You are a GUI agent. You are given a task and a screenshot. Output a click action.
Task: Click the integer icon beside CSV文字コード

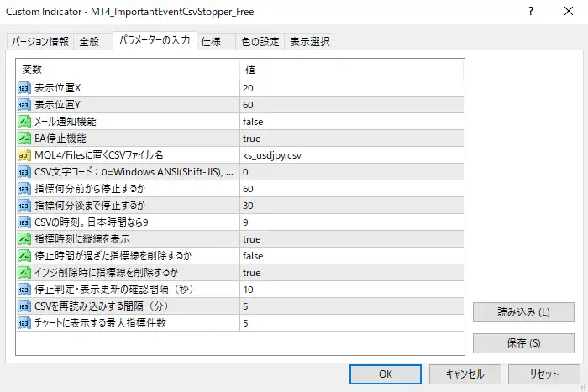(24, 172)
